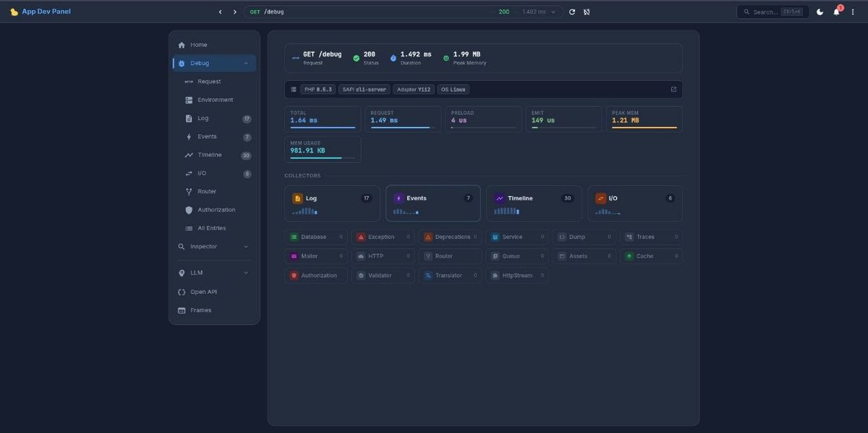Open Events in sidebar
The width and height of the screenshot is (868, 433).
coord(214,136)
